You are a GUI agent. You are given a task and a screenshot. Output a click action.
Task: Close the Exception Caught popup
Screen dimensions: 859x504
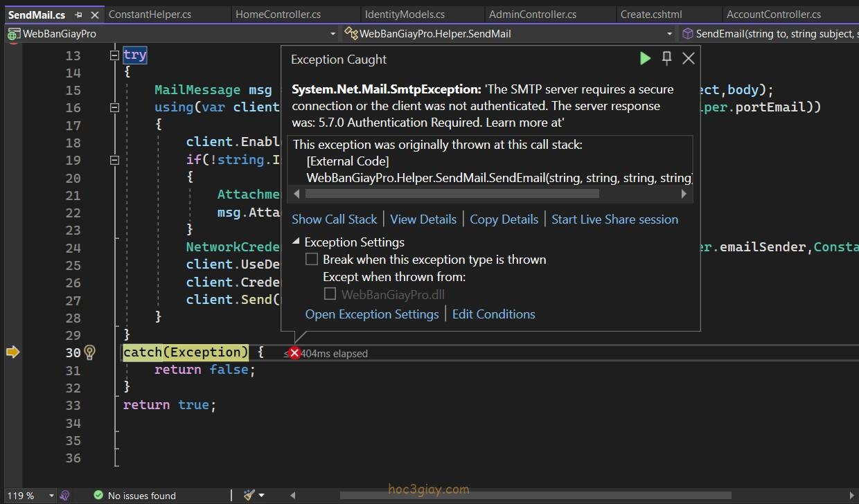click(x=688, y=59)
